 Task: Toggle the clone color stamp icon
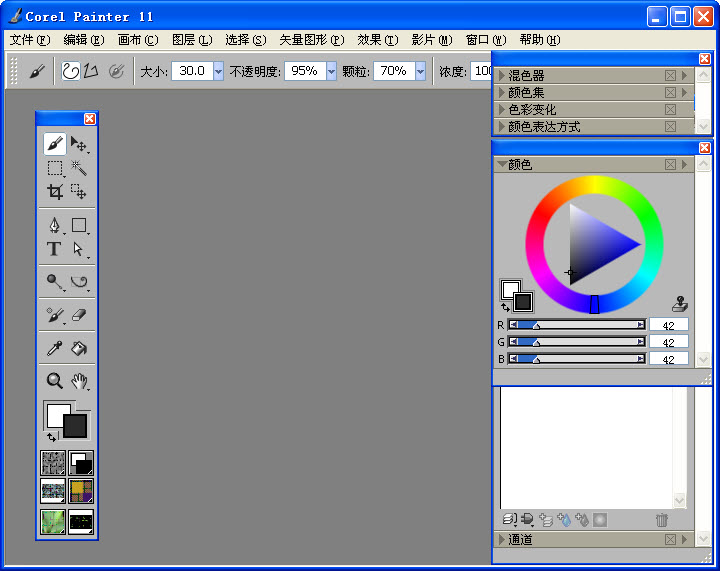coord(680,304)
